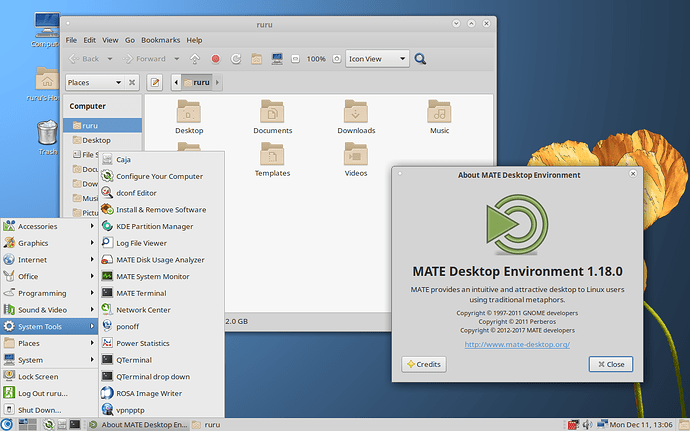Launch MATE Terminal from System Tools menu
This screenshot has height=431, width=690.
[x=161, y=293]
